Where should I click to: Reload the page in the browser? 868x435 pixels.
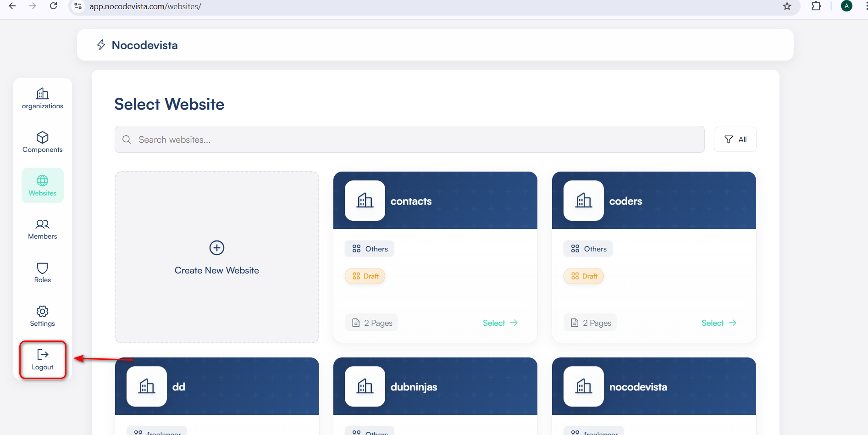[x=54, y=6]
